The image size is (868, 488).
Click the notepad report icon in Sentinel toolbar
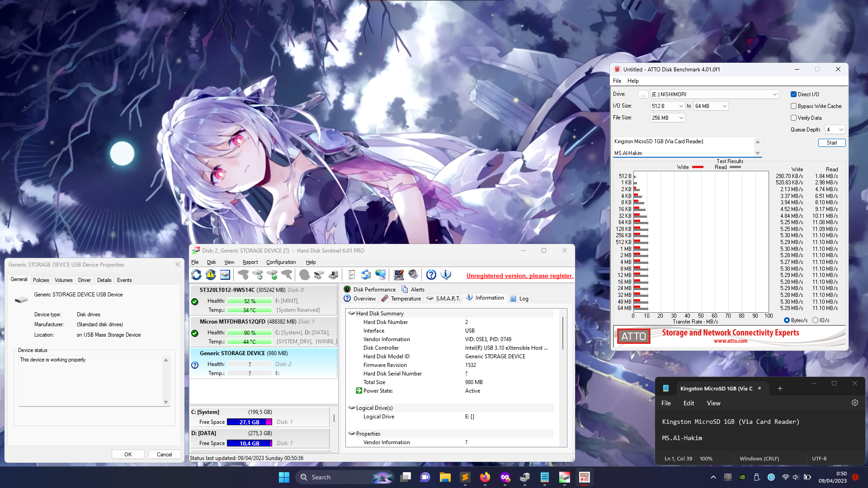pyautogui.click(x=352, y=274)
